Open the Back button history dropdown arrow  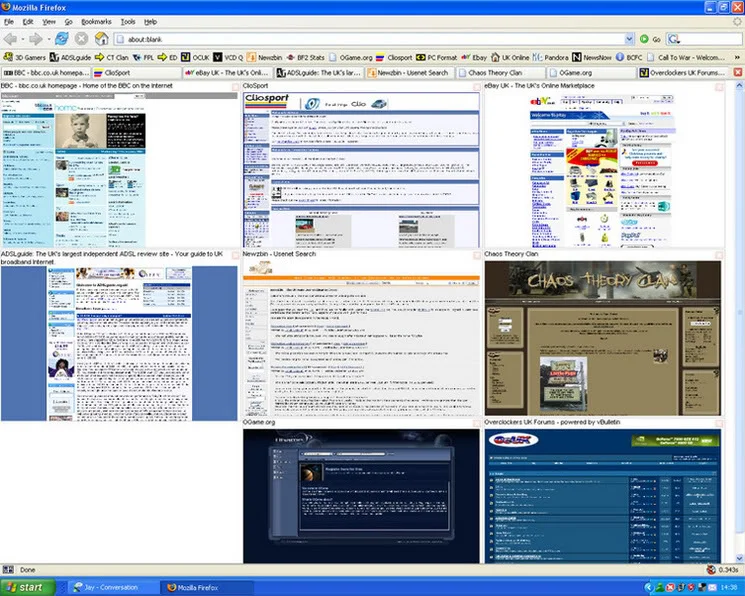tap(22, 39)
